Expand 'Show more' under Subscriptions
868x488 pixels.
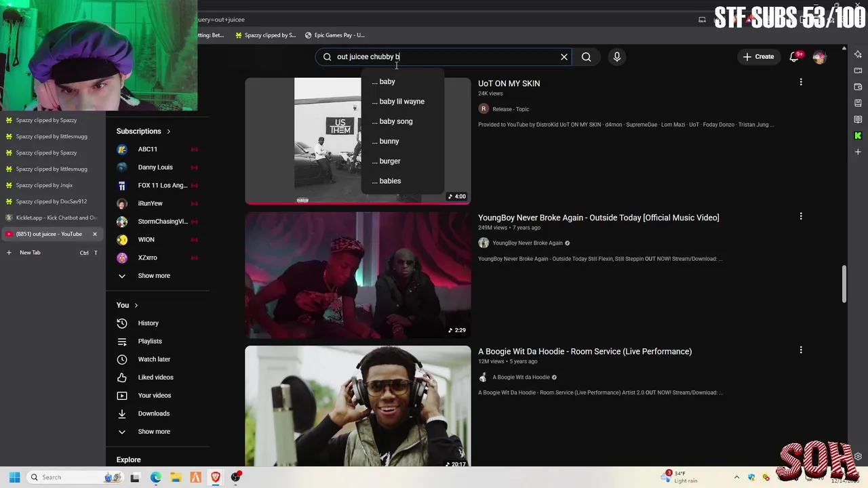[157, 276]
